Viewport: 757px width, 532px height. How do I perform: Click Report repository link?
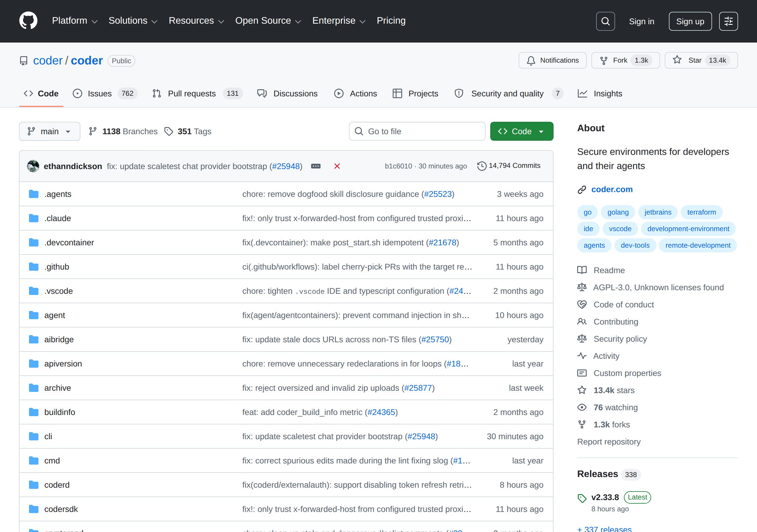point(609,442)
